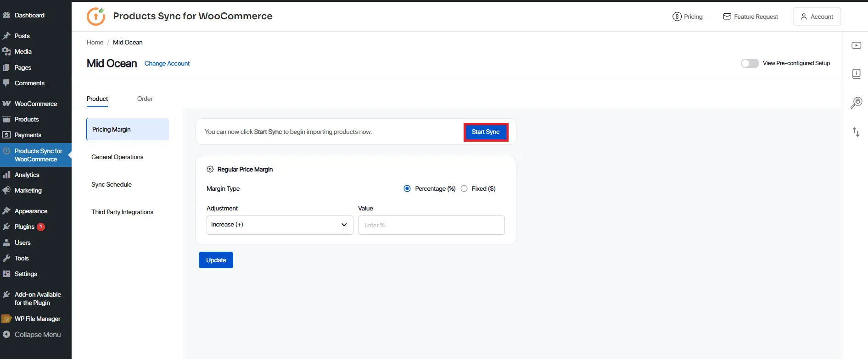Click the Pages icon in sidebar
Image resolution: width=868 pixels, height=359 pixels.
coord(6,67)
